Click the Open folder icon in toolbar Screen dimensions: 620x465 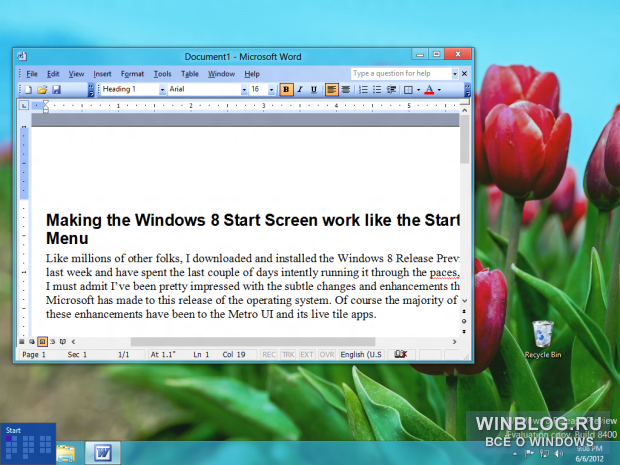(x=42, y=90)
